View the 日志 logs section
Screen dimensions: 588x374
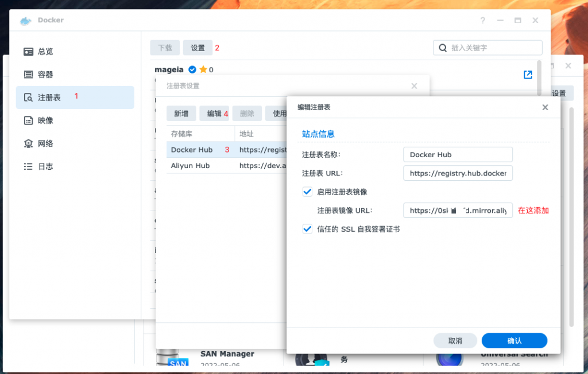coord(75,166)
